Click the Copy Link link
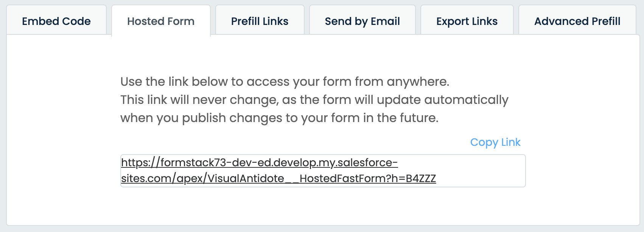644x232 pixels. pyautogui.click(x=495, y=142)
